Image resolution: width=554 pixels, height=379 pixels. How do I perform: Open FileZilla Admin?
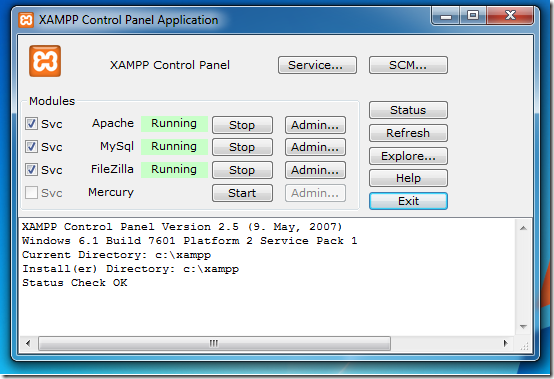point(315,170)
